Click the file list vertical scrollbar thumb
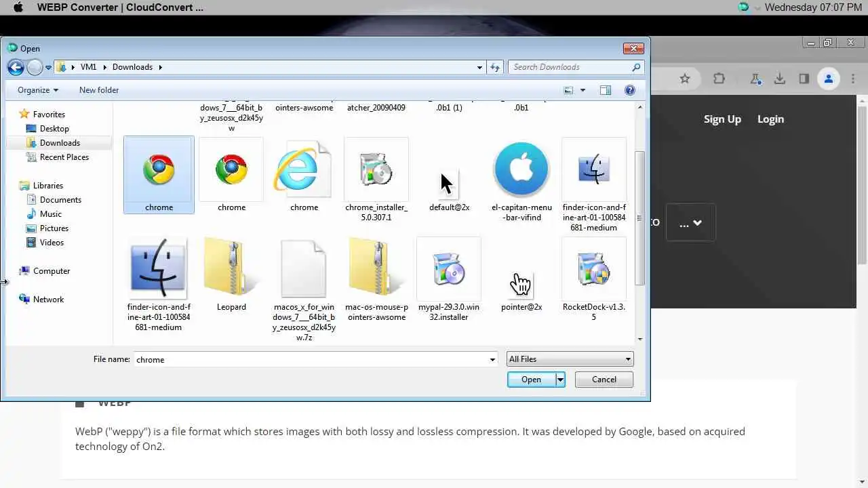Viewport: 868px width, 488px height. pos(639,218)
